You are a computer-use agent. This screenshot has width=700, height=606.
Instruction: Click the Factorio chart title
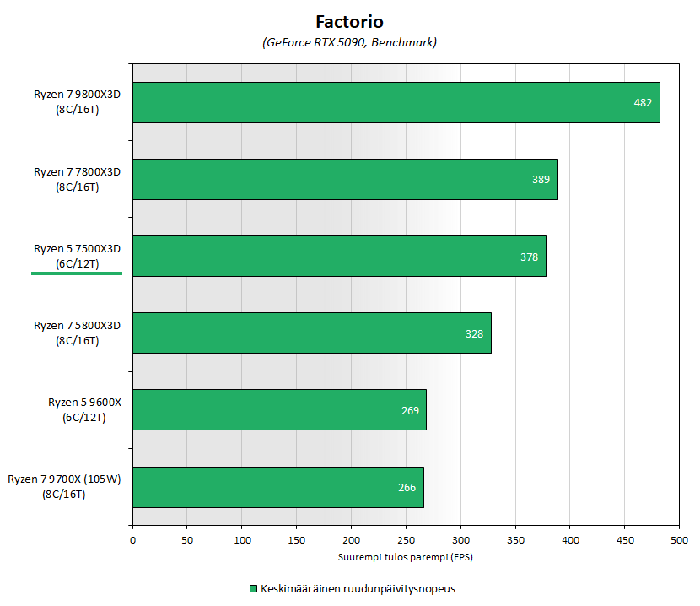[x=349, y=20]
